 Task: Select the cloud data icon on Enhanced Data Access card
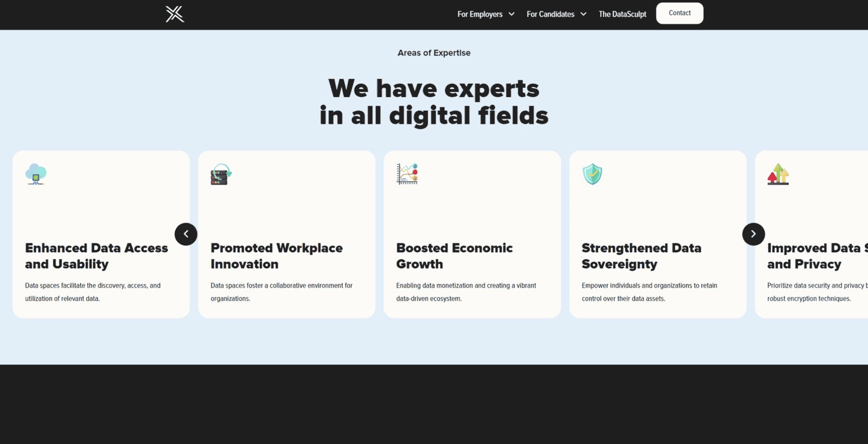coord(35,174)
